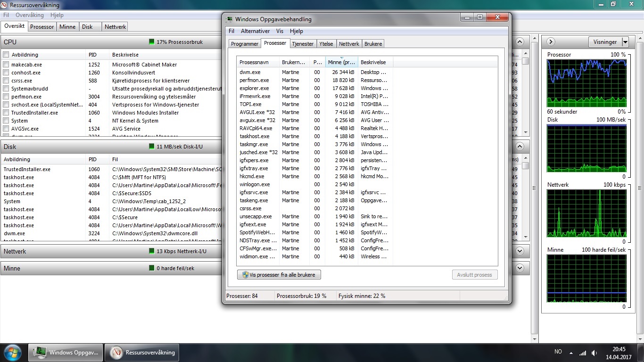
Task: Click the Nettverk usage graph
Action: (587, 213)
